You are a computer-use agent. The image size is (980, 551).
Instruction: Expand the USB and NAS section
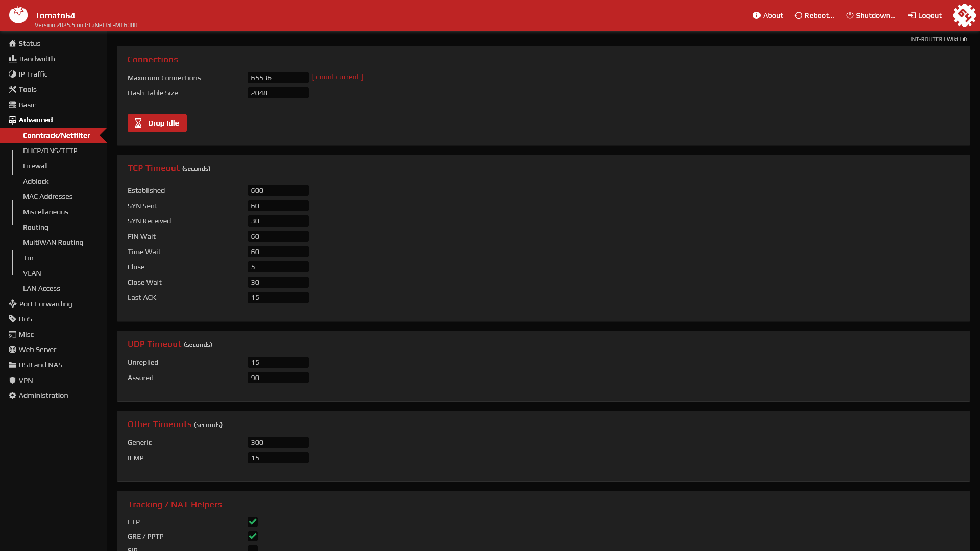coord(40,365)
